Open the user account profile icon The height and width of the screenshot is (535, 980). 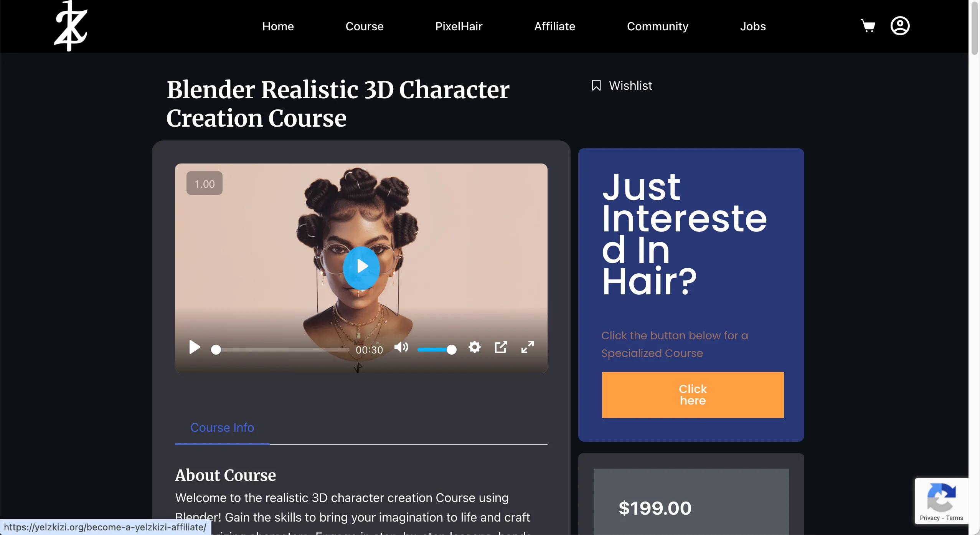pyautogui.click(x=900, y=26)
